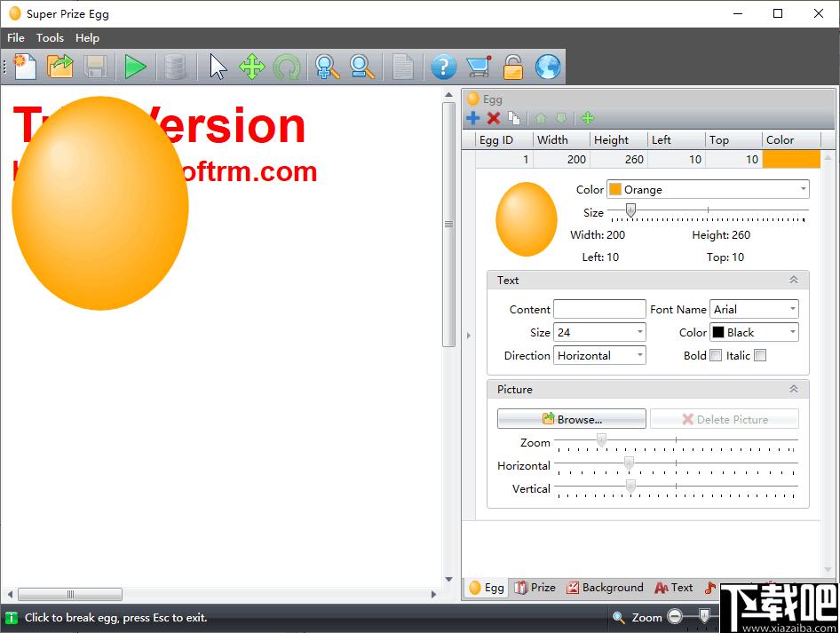Click the text Content input field
This screenshot has height=633, width=840.
point(599,309)
